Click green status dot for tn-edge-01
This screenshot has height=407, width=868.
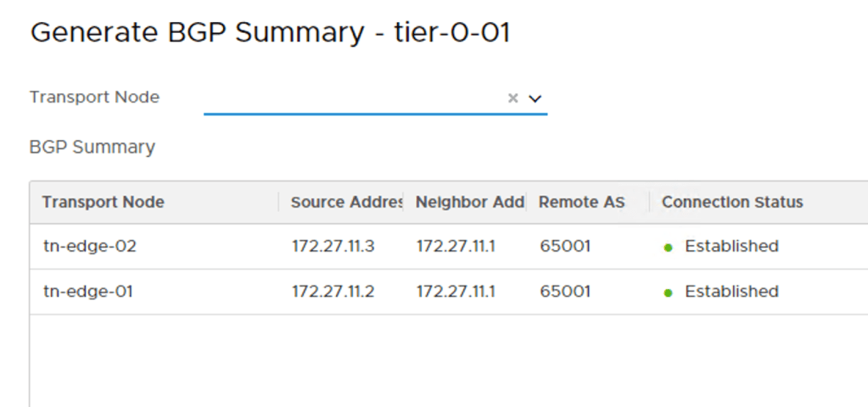[x=669, y=293]
